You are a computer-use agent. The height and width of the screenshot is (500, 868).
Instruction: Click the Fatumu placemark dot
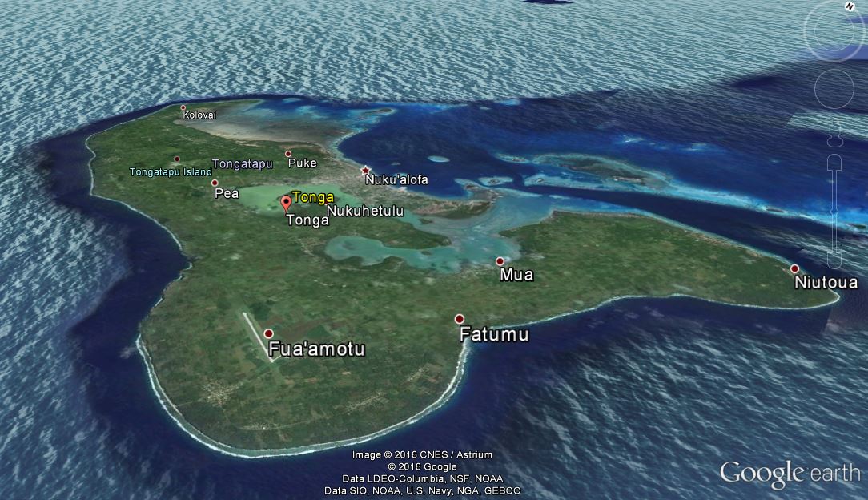pos(459,320)
